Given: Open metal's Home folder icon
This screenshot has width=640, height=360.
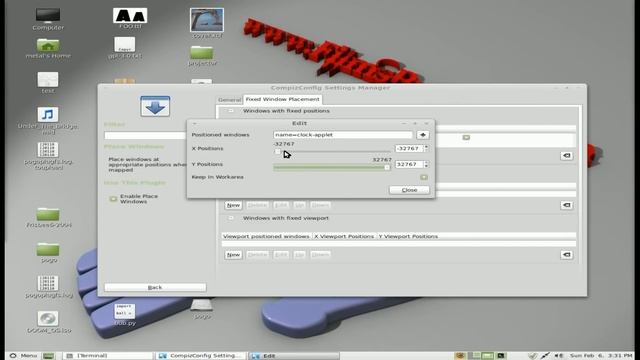Looking at the screenshot, I should coord(48,45).
